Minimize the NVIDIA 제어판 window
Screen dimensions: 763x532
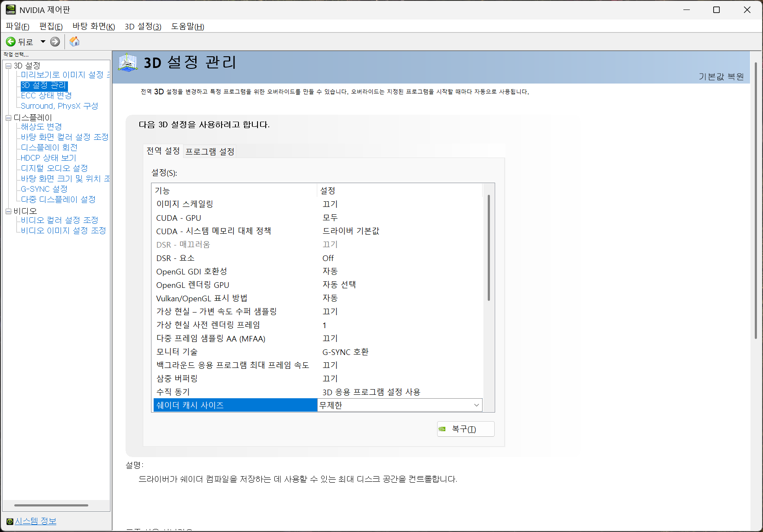point(686,10)
